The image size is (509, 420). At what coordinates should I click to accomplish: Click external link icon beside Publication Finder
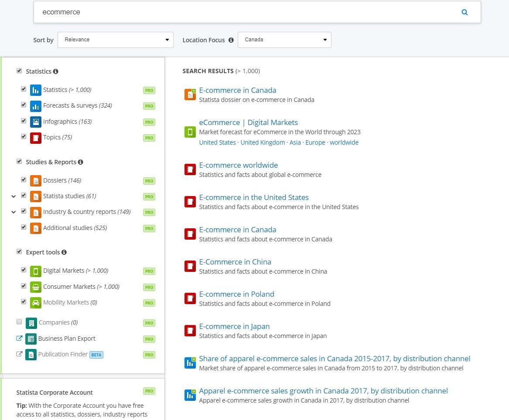click(x=19, y=354)
